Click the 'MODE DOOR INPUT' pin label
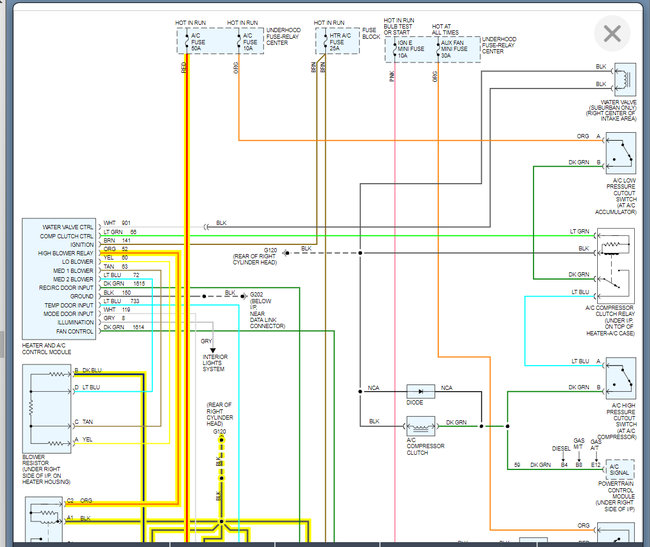650x547 pixels. (x=68, y=314)
